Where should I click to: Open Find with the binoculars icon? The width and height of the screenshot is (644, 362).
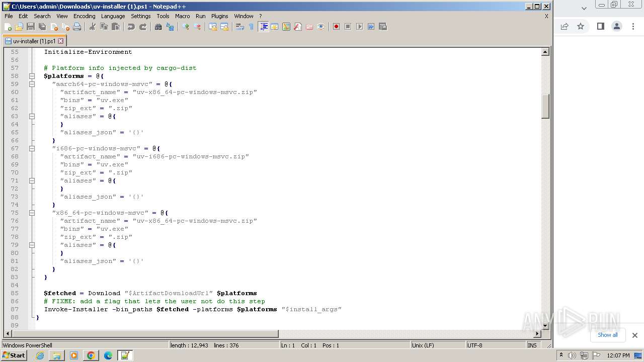click(158, 27)
